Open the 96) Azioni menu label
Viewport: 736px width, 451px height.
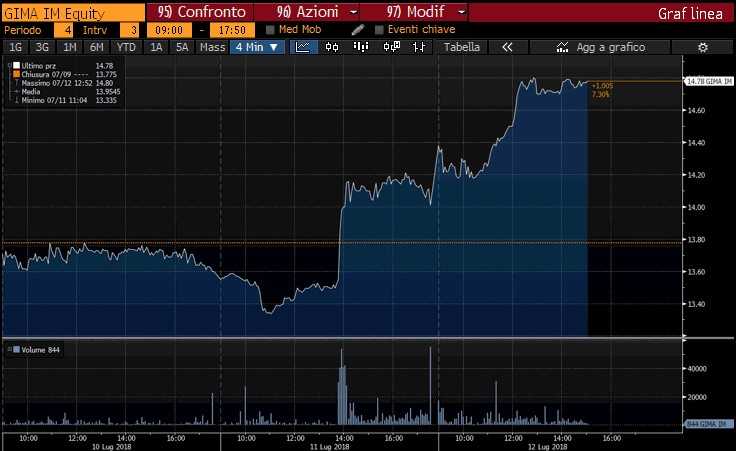click(307, 12)
